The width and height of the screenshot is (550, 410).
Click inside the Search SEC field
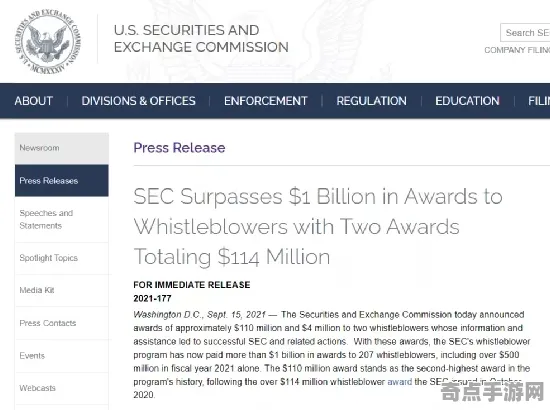(525, 33)
